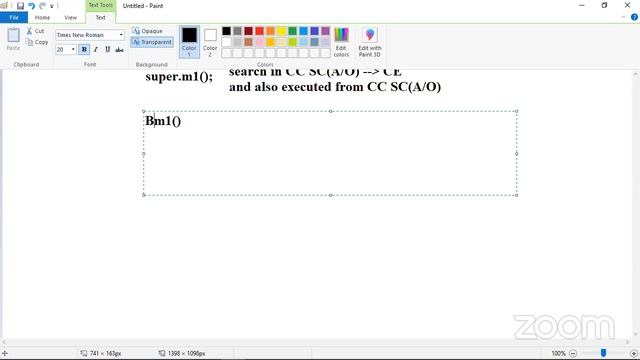This screenshot has height=360, width=640.
Task: Pick the orange palette swatch
Action: point(271,31)
